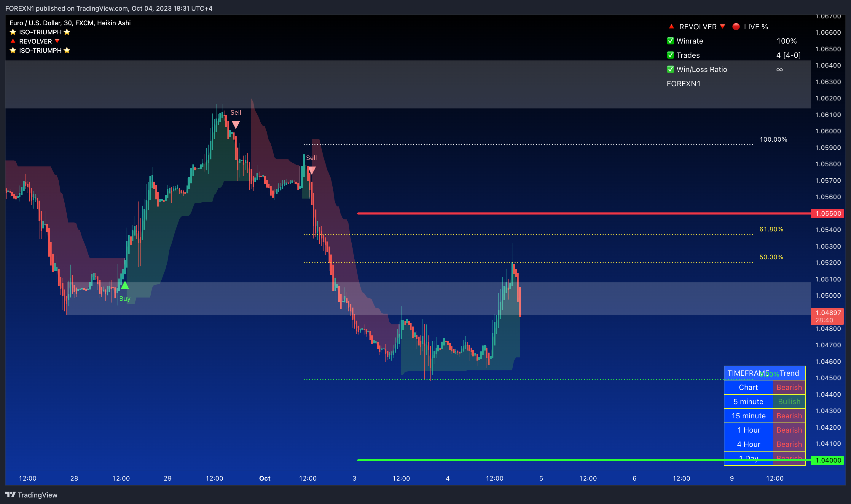851x504 pixels.
Task: Click the 61.80% Fibonacci level label
Action: pos(771,229)
